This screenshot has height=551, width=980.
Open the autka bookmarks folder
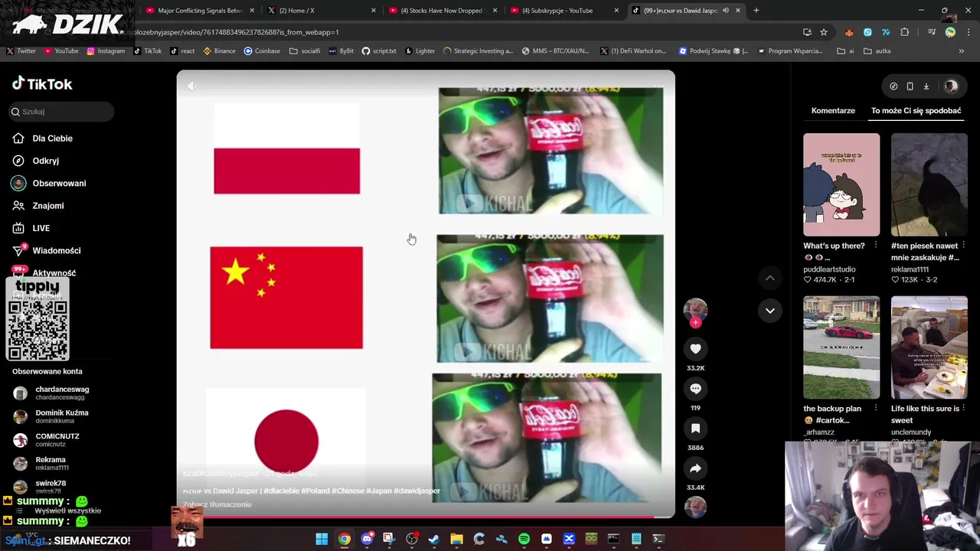click(x=877, y=51)
